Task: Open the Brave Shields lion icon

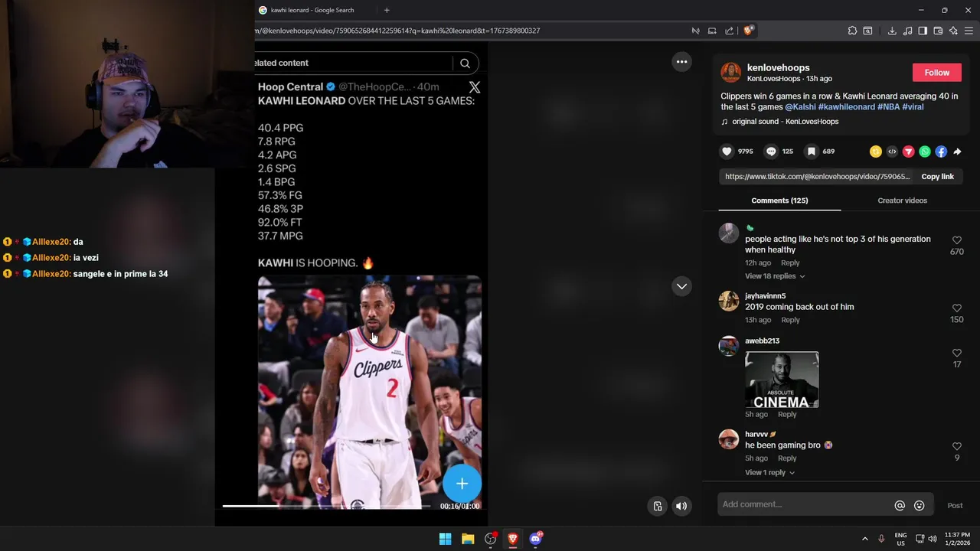Action: pyautogui.click(x=748, y=31)
